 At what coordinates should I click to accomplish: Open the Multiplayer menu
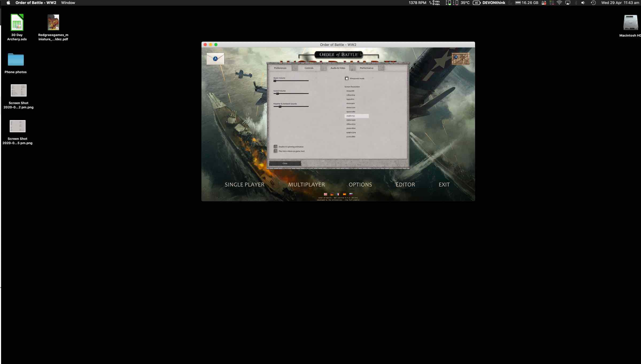(306, 184)
